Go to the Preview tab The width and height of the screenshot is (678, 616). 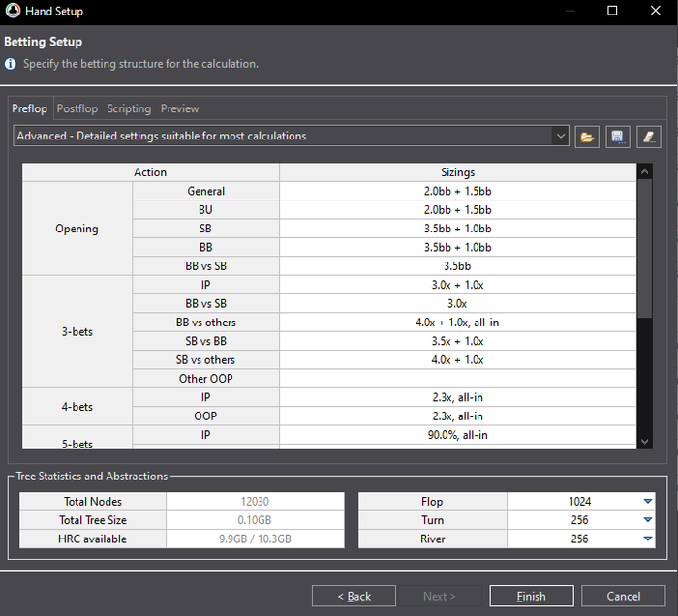[179, 109]
